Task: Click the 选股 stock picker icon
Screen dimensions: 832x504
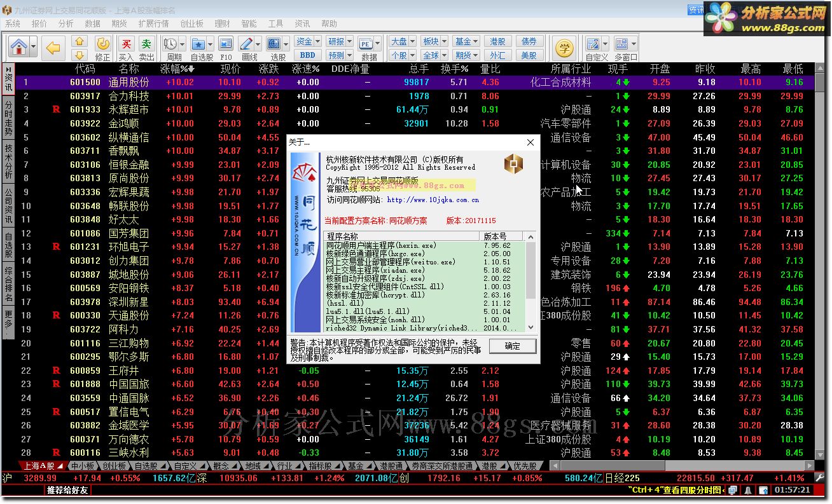Action: coord(274,44)
